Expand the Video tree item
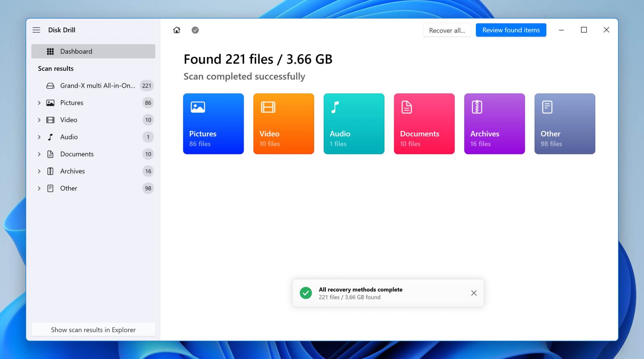This screenshot has width=644, height=359. click(x=39, y=120)
